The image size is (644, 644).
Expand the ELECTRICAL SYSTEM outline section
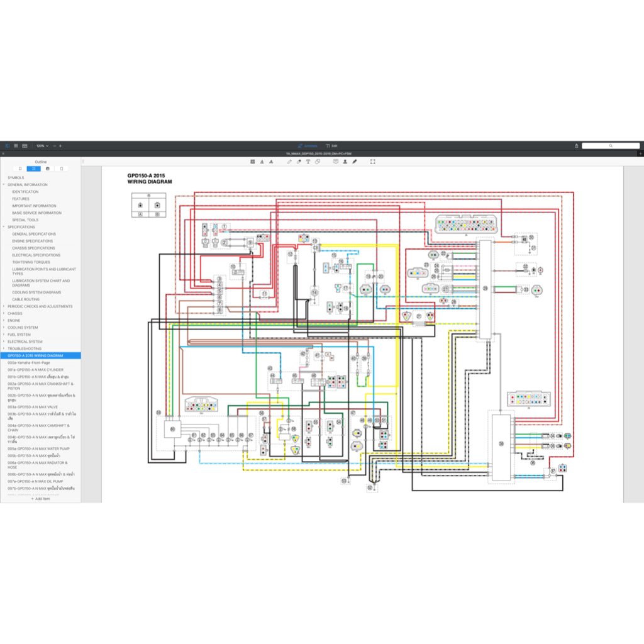pos(4,341)
